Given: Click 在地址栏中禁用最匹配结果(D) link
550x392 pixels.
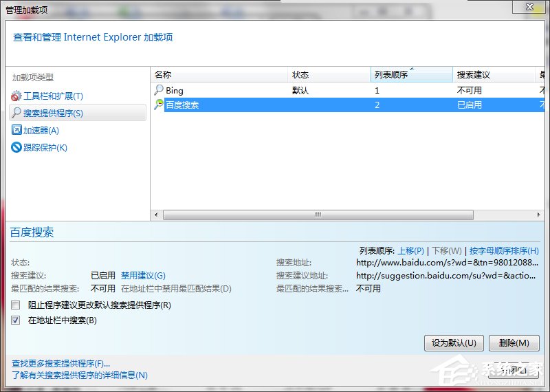Looking at the screenshot, I should point(176,288).
